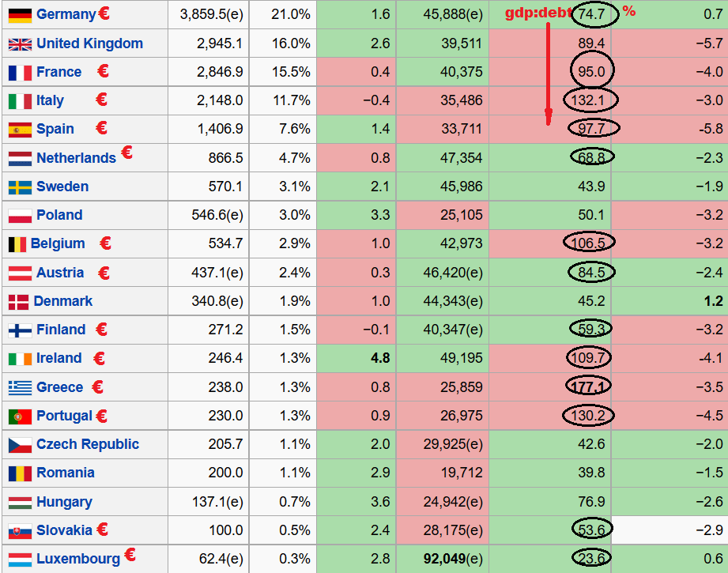Go to the Romania article link
The height and width of the screenshot is (573, 728).
(x=65, y=473)
